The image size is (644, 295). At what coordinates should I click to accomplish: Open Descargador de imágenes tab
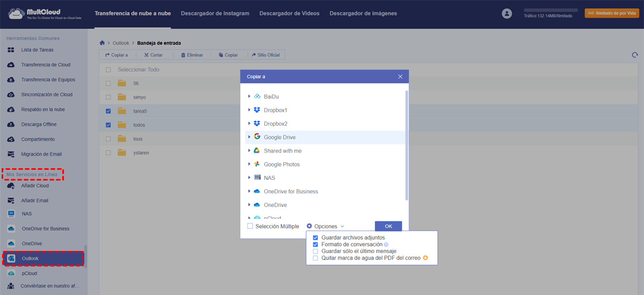click(363, 13)
